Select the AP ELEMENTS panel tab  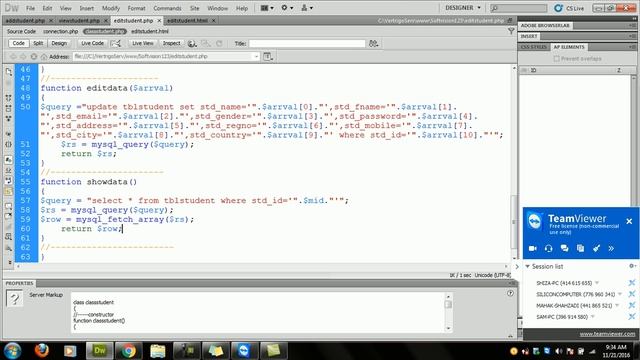[x=569, y=47]
